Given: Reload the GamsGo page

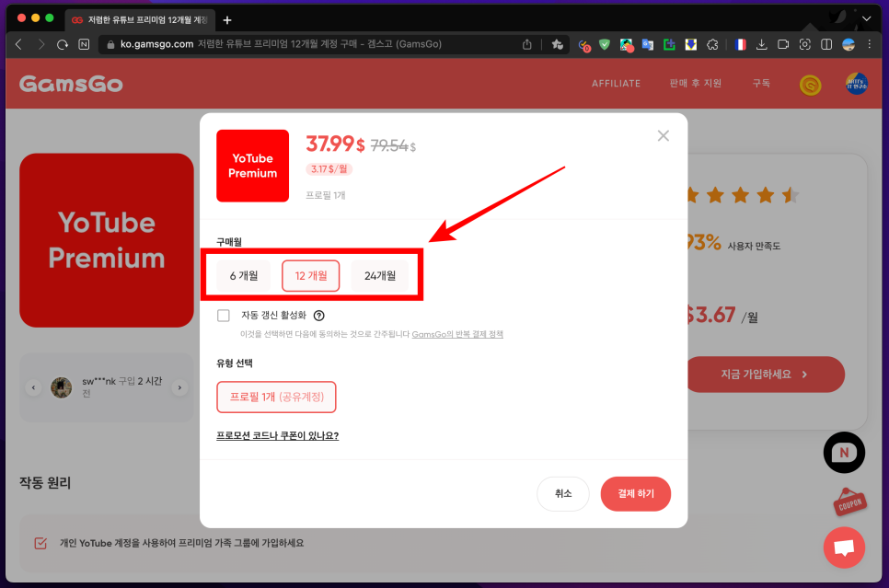Looking at the screenshot, I should pos(63,44).
